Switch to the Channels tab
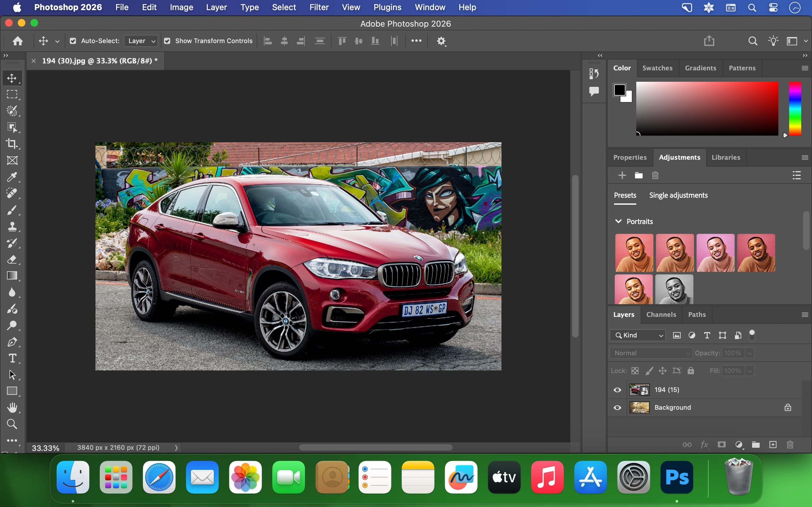The image size is (812, 507). click(x=661, y=315)
